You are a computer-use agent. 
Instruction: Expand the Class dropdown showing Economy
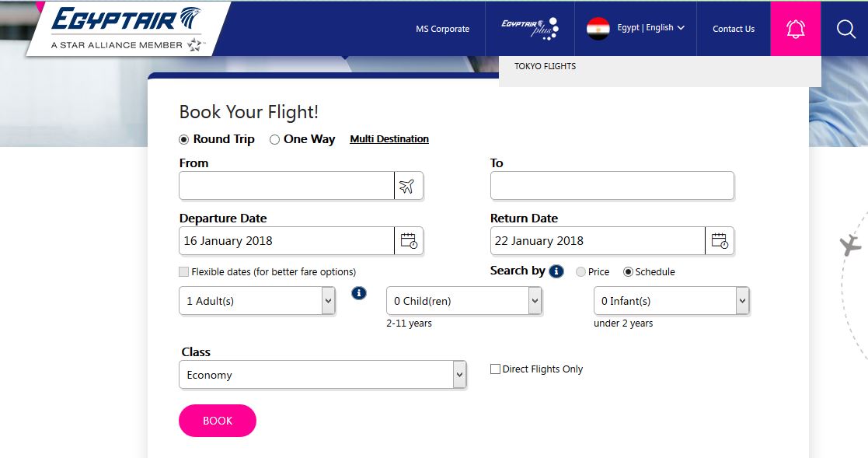[x=322, y=375]
